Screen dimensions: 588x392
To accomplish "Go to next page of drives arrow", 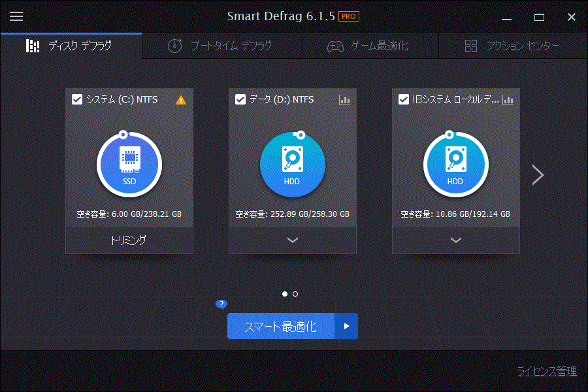I will pyautogui.click(x=538, y=175).
